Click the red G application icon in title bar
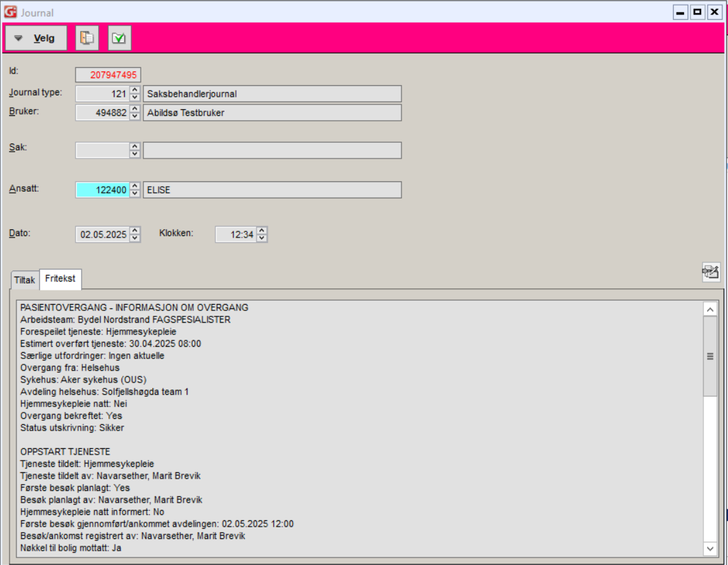The image size is (728, 565). click(x=10, y=12)
